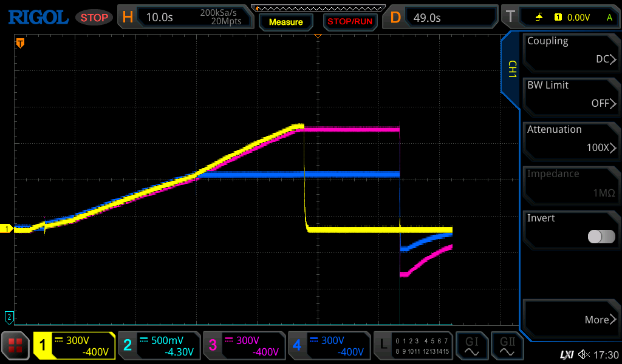
Task: Toggle the Invert switch
Action: coord(601,237)
